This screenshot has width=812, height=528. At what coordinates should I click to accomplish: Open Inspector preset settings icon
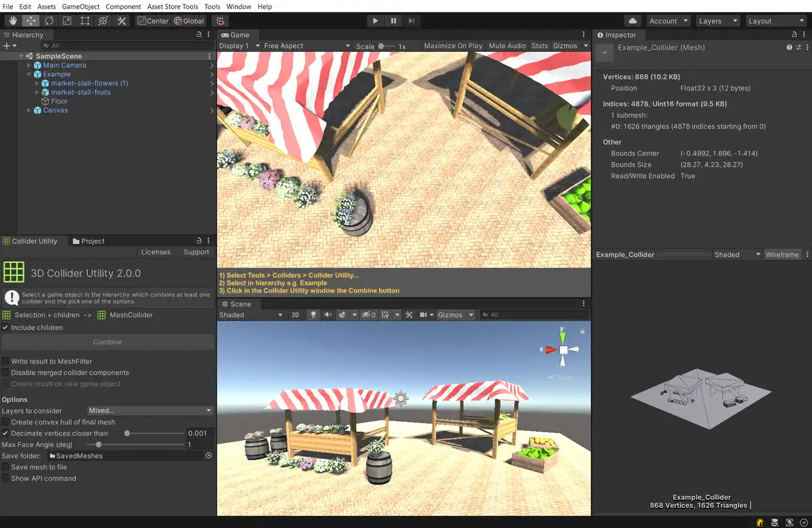click(797, 48)
